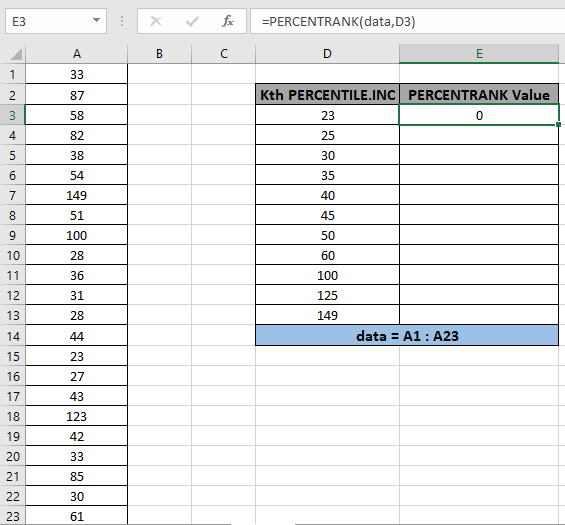The width and height of the screenshot is (565, 525).
Task: Select the Kth PERCENTILE.INC header cell
Action: point(327,95)
